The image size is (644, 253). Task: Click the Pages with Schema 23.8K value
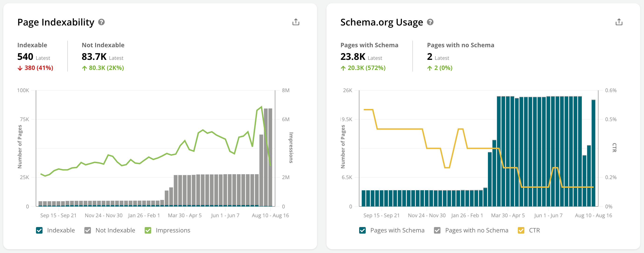(x=353, y=57)
